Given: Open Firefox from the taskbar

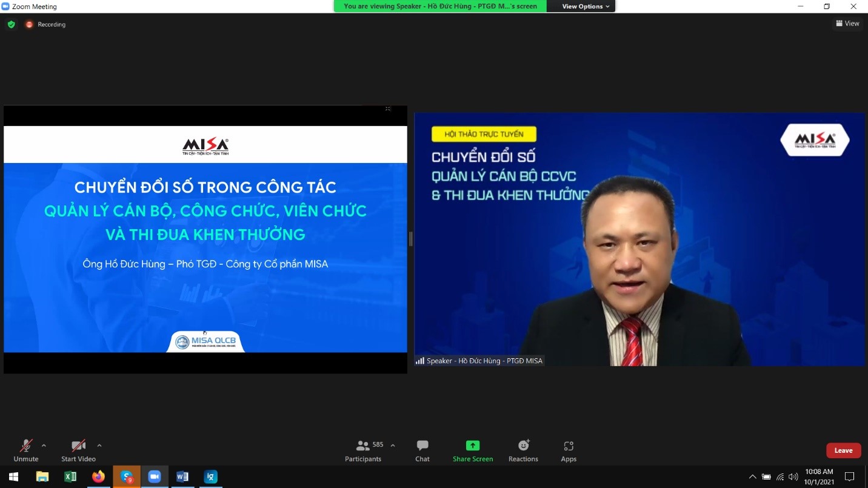Looking at the screenshot, I should 98,476.
